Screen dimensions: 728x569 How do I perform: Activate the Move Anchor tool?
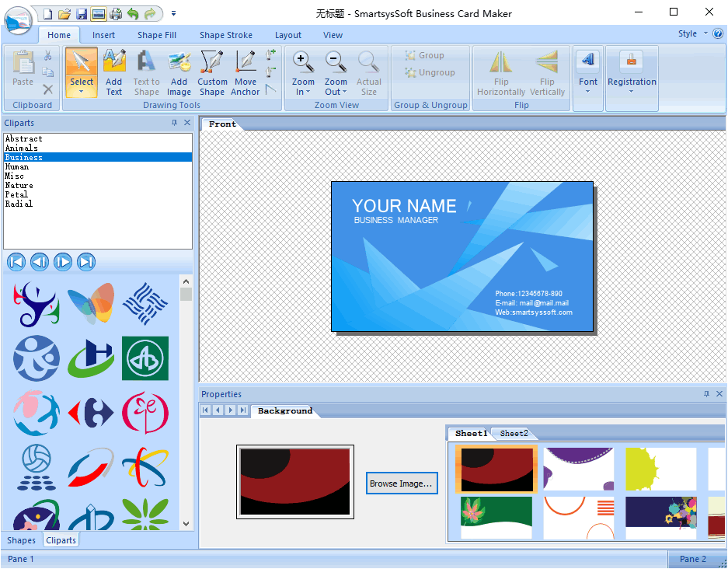245,72
